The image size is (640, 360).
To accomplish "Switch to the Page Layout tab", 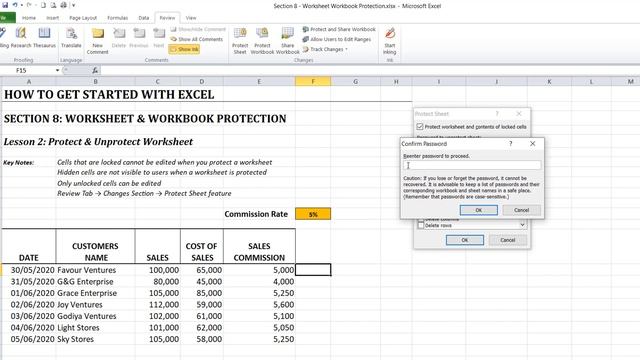I will click(83, 18).
